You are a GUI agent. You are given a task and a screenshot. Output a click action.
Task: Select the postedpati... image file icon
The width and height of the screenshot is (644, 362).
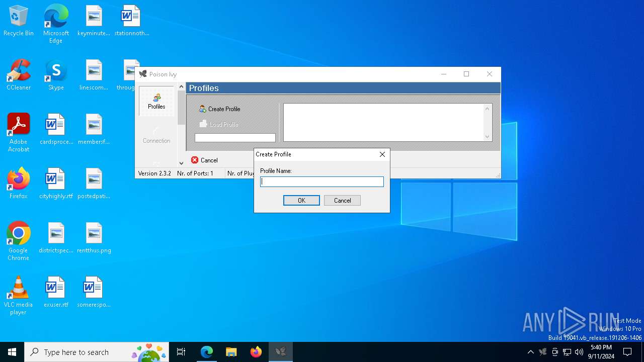[94, 184]
